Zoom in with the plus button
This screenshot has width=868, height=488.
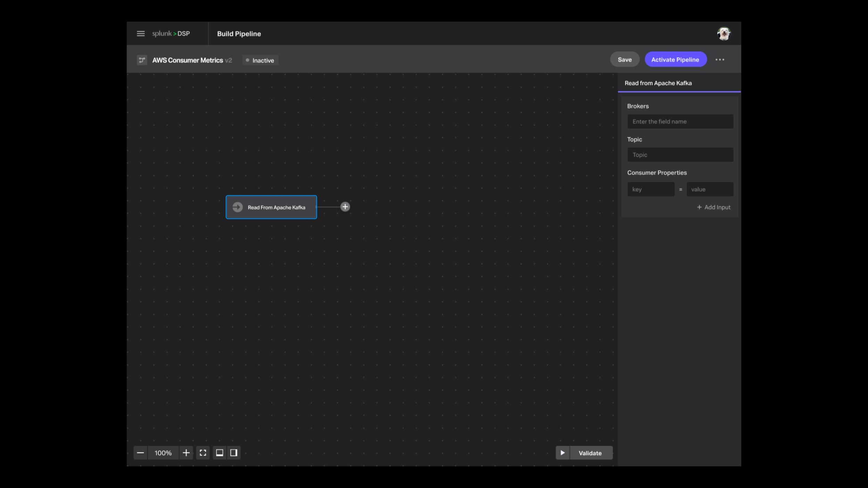tap(186, 453)
